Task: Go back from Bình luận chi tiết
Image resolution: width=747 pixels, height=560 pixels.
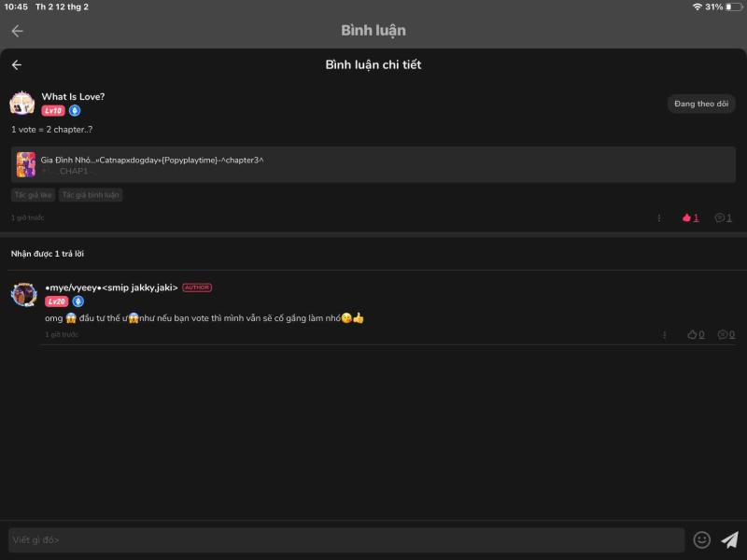Action: click(x=16, y=65)
